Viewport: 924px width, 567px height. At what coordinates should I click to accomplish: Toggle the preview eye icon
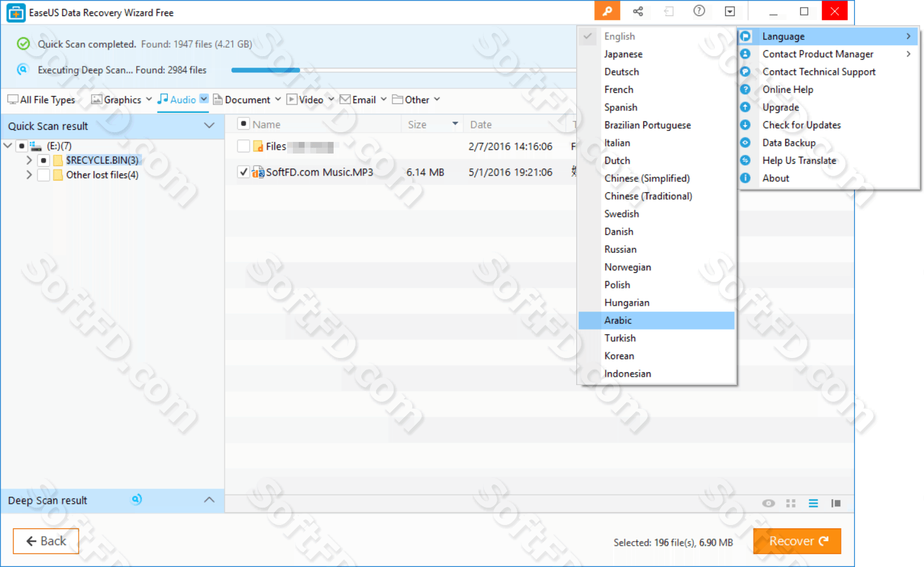[768, 503]
